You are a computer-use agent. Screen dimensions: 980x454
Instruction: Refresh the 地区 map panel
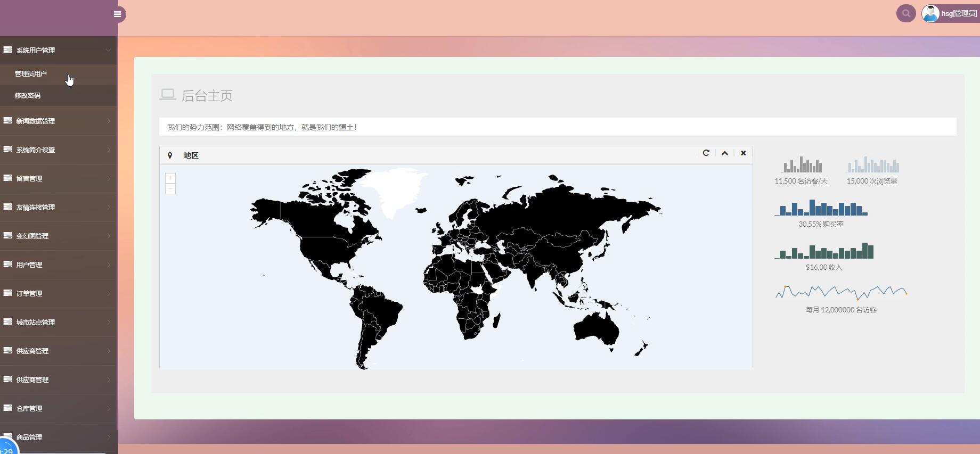pos(706,153)
